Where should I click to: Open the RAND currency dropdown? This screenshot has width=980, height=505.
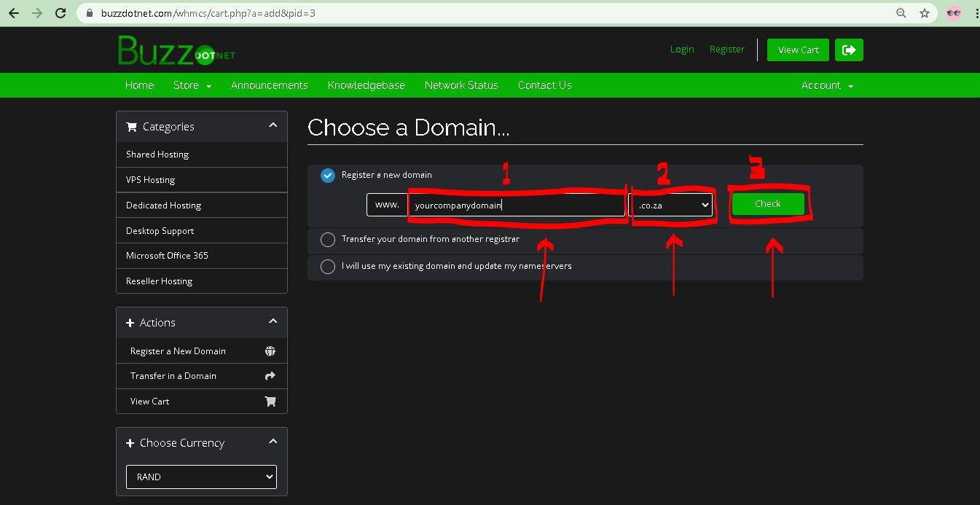coord(201,477)
